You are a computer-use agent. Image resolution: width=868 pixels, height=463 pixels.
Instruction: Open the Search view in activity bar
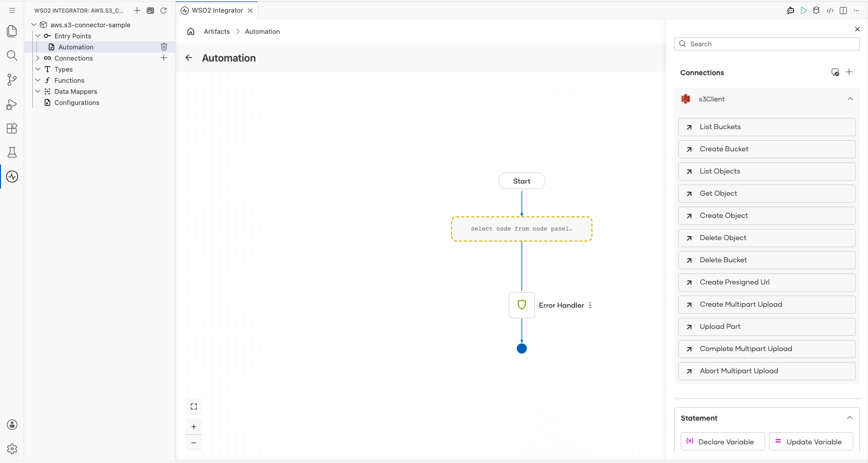click(x=12, y=55)
